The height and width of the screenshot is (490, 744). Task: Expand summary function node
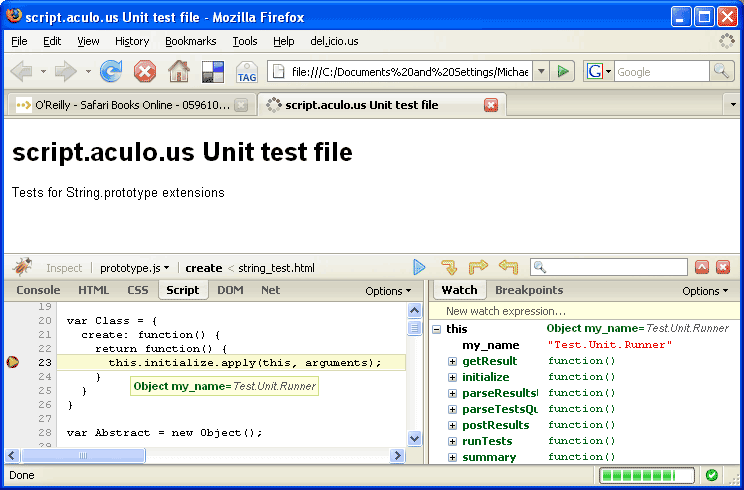point(452,458)
